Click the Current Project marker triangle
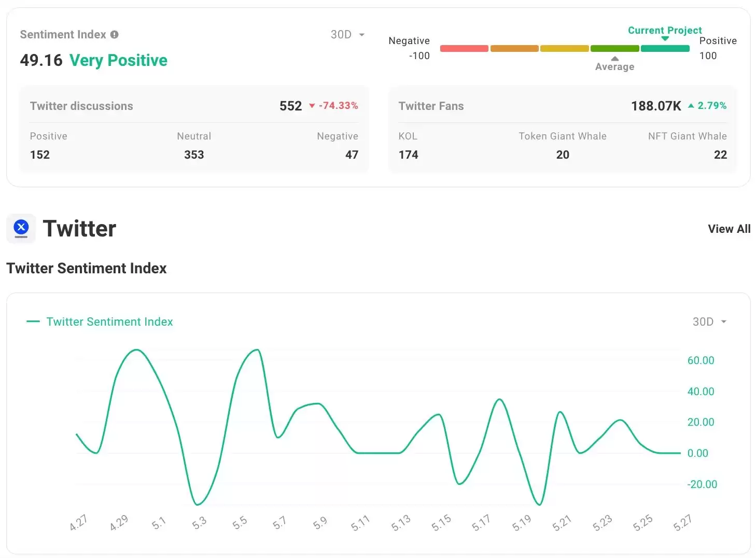The height and width of the screenshot is (558, 756). coord(665,38)
